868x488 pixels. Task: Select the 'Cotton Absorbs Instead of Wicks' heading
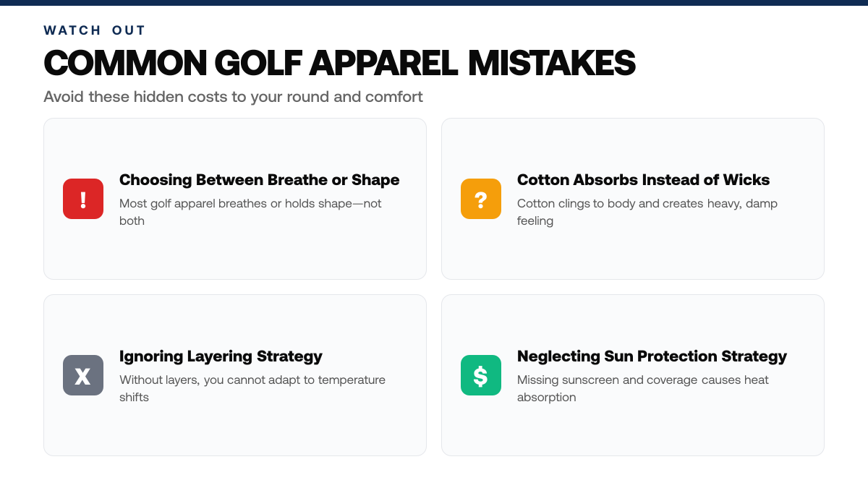643,180
